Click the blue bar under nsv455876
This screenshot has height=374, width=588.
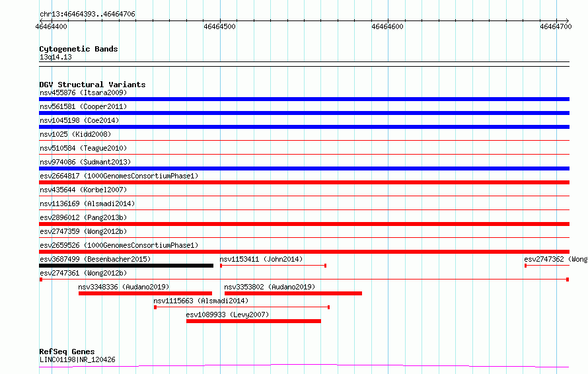[x=304, y=99]
